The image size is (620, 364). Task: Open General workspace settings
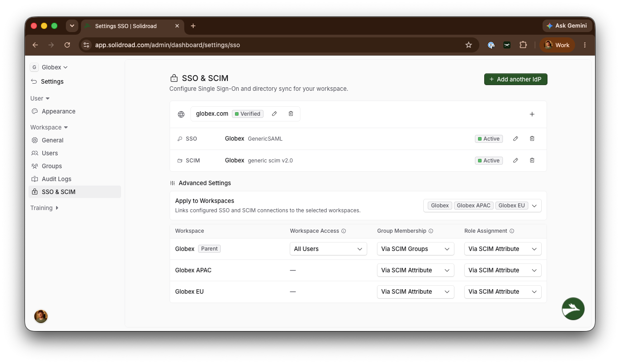pos(75,140)
